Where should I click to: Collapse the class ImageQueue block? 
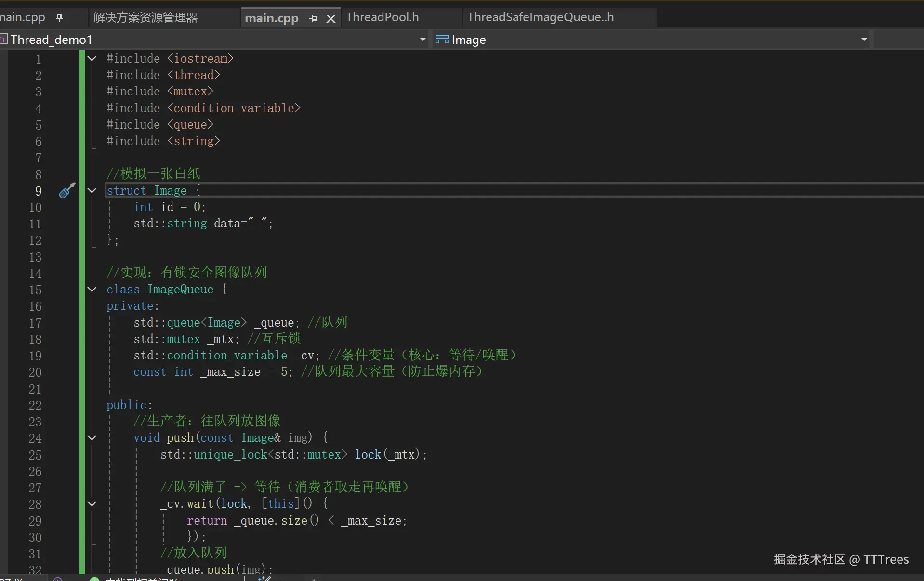point(92,290)
